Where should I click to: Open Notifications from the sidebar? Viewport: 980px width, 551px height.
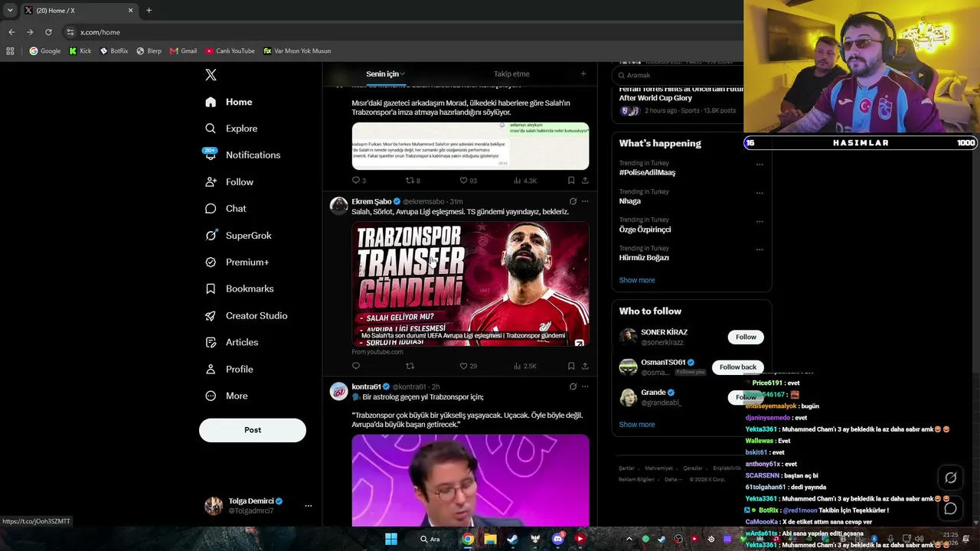coord(243,155)
